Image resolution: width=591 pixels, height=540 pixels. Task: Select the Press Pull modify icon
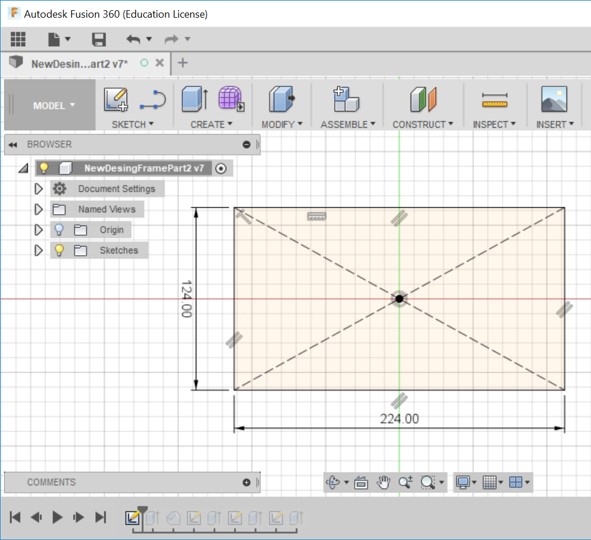[x=282, y=99]
